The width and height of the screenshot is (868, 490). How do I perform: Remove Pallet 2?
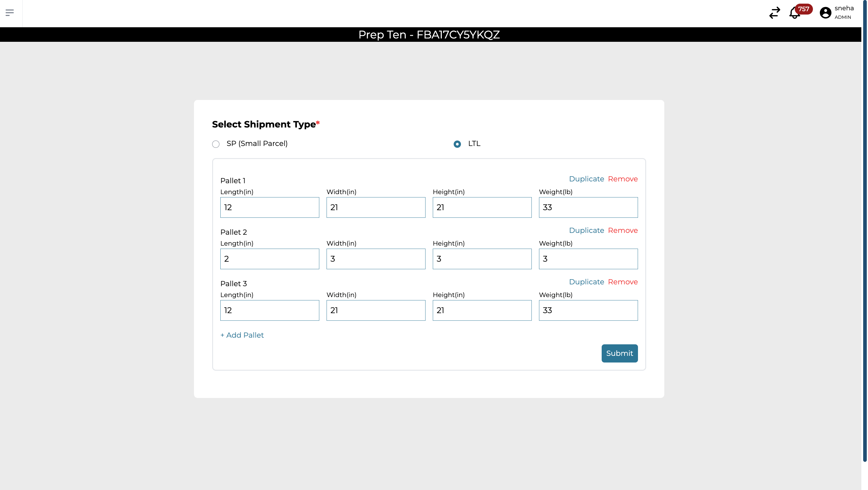pyautogui.click(x=622, y=230)
